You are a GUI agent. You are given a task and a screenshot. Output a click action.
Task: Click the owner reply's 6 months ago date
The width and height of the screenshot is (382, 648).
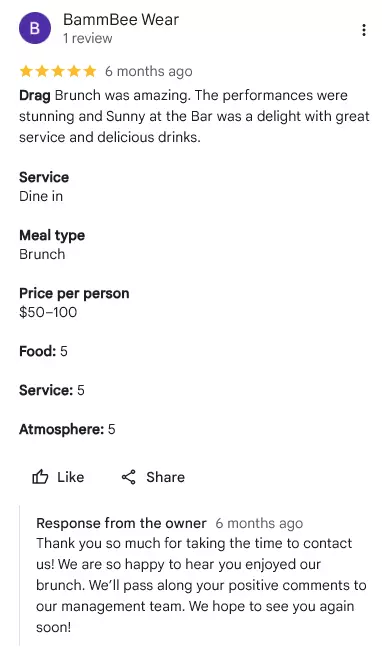pos(259,523)
